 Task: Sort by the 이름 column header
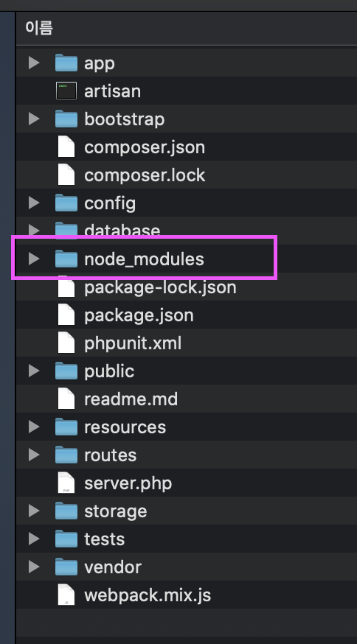(x=39, y=28)
